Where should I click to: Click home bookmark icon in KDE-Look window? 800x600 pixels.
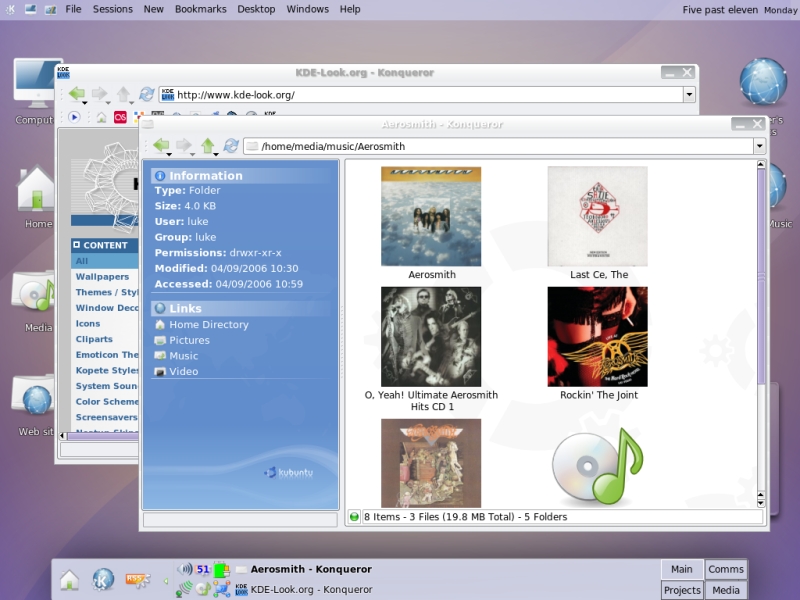pyautogui.click(x=102, y=118)
